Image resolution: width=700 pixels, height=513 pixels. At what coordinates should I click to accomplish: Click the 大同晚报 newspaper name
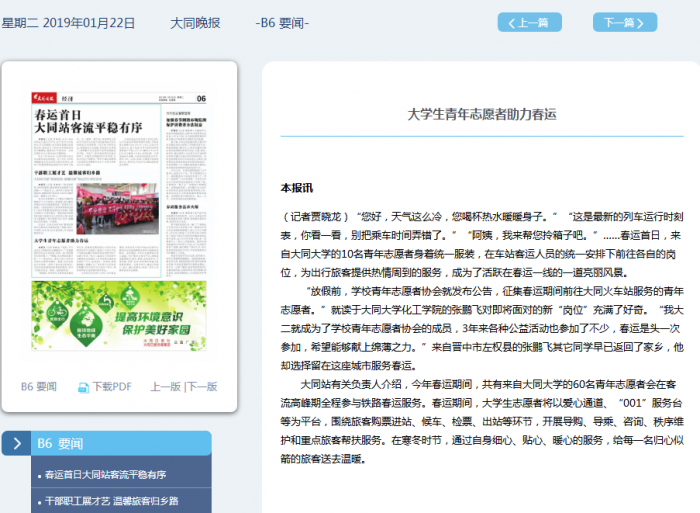pos(195,23)
